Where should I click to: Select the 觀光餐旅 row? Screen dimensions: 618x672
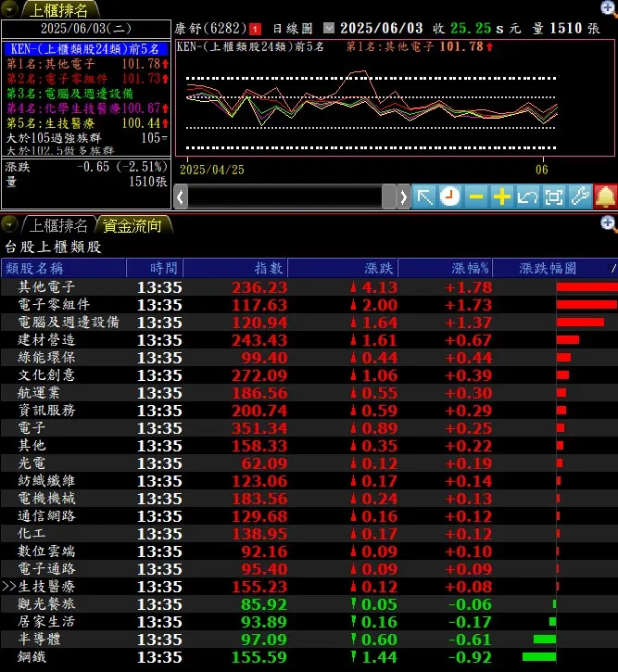(x=309, y=603)
